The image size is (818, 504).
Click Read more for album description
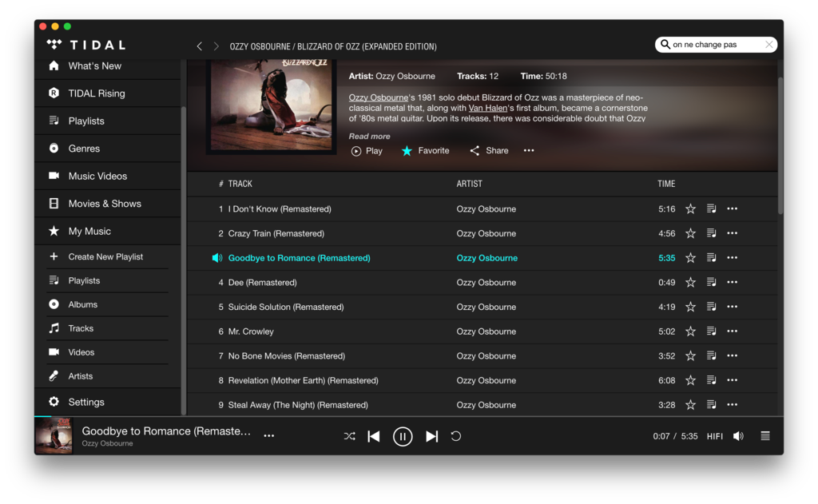click(x=369, y=136)
